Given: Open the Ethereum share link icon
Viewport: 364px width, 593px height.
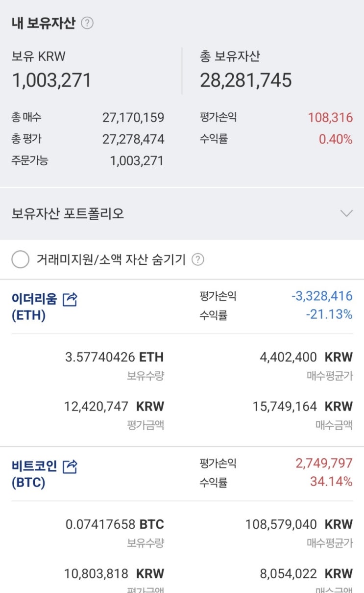Looking at the screenshot, I should pos(70,299).
